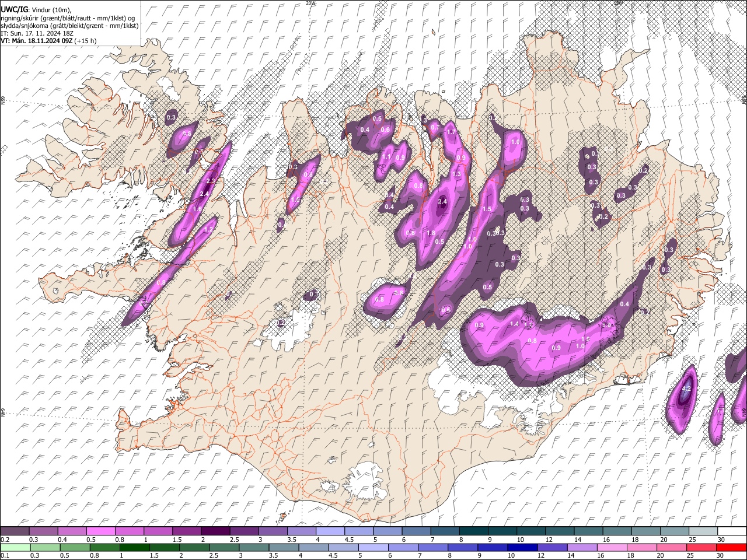The width and height of the screenshot is (747, 560).
Task: Click the valid time 'VT: Mán. 18.11.2024 09Z'
Action: click(x=36, y=41)
